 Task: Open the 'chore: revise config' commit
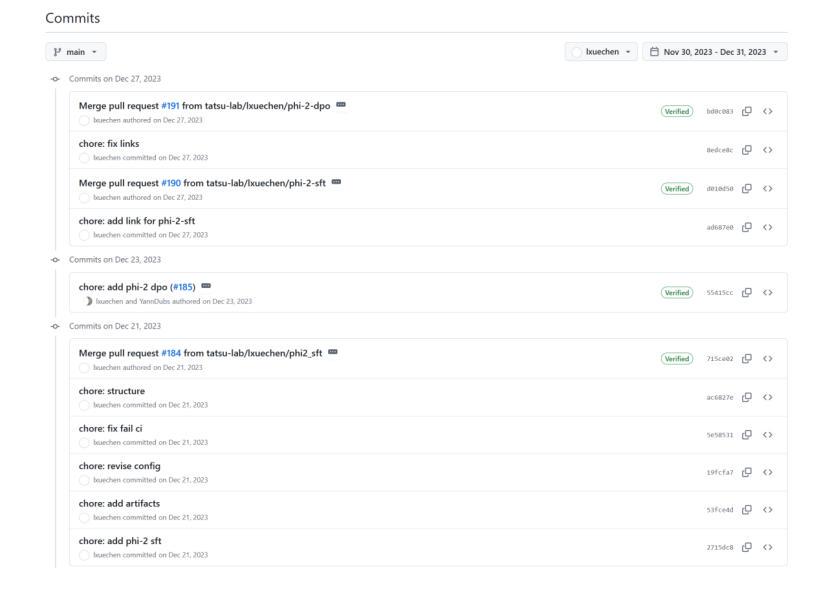click(119, 466)
